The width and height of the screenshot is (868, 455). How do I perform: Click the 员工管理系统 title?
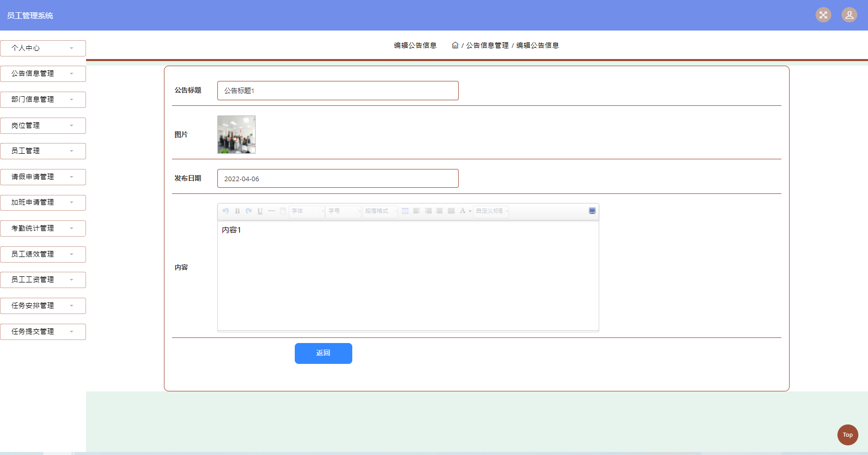click(30, 16)
